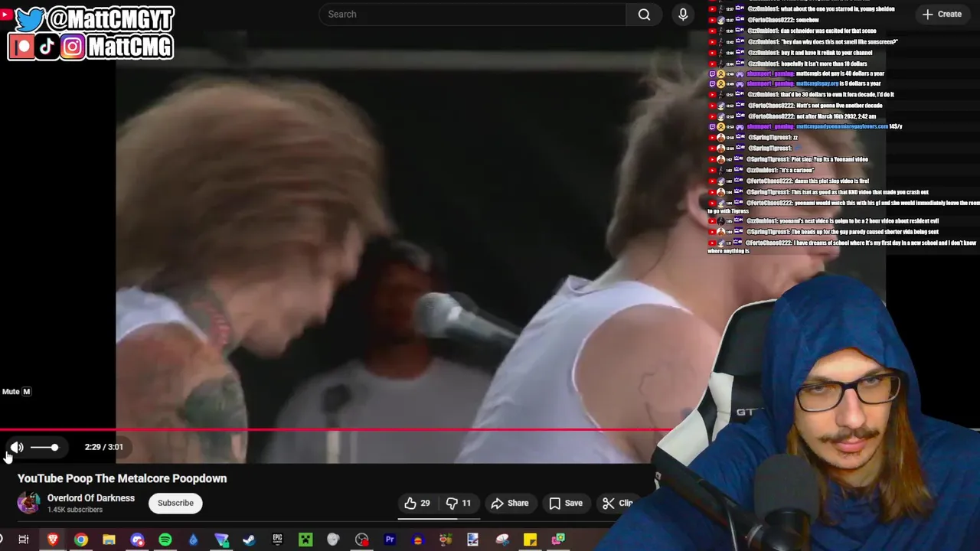Open Brave browser from taskbar
The image size is (980, 551).
click(x=52, y=540)
